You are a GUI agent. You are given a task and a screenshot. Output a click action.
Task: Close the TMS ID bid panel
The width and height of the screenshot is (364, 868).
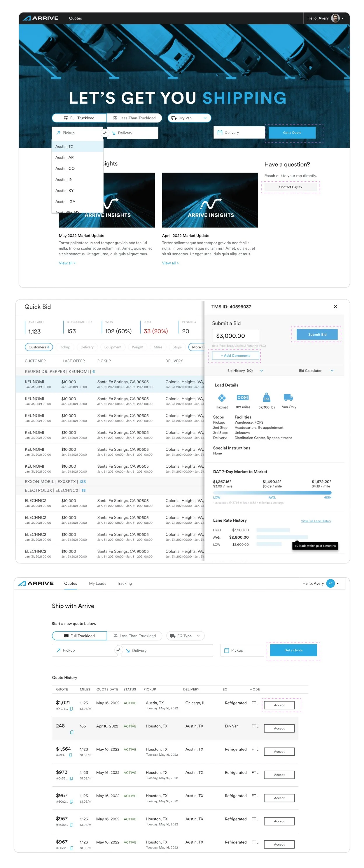tap(335, 307)
